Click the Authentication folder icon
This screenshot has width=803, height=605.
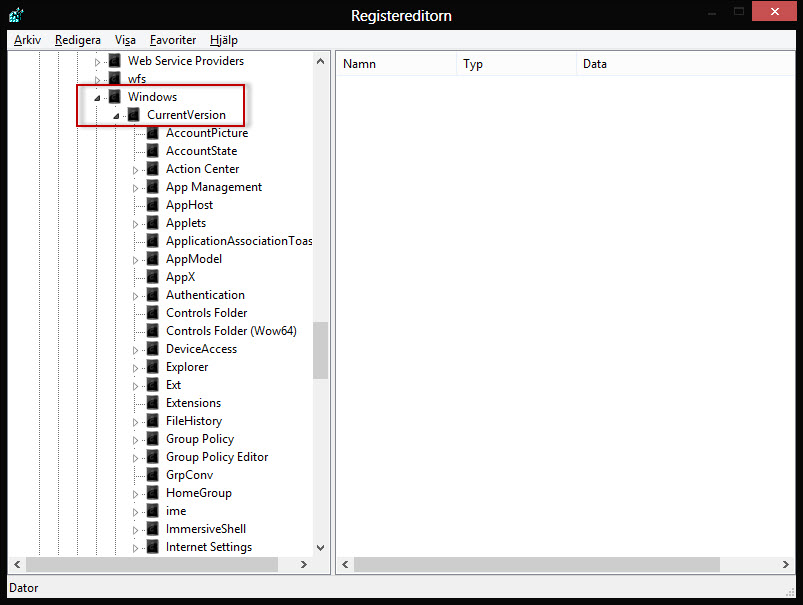point(153,295)
